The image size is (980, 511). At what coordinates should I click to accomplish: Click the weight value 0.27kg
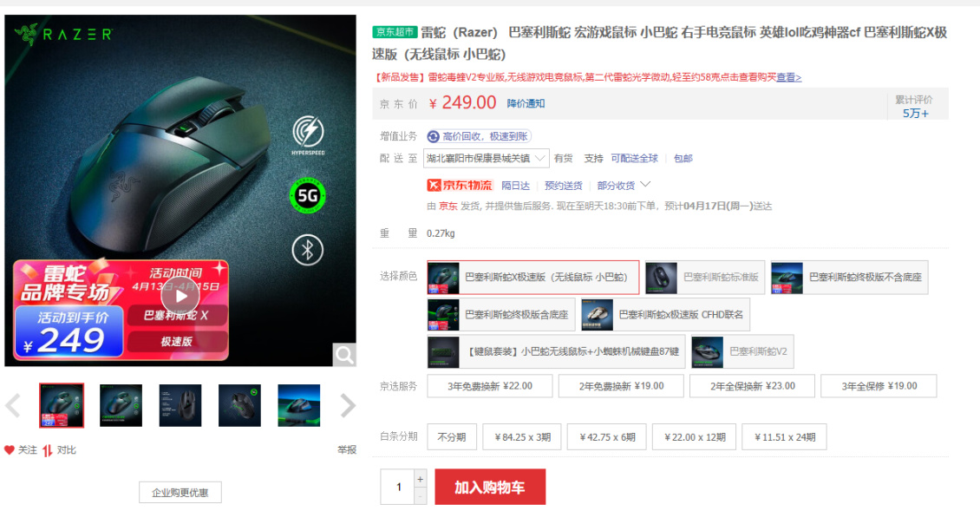coord(441,233)
